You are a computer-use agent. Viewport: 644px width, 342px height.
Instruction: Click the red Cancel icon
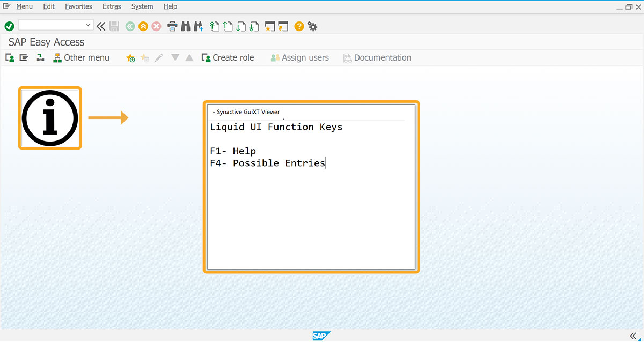tap(156, 26)
